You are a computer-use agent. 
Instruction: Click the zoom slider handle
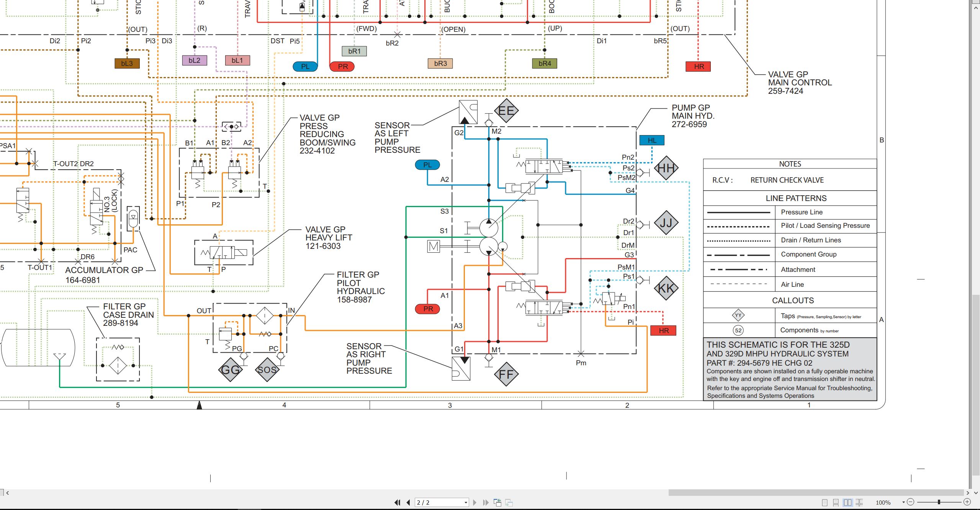coord(939,502)
